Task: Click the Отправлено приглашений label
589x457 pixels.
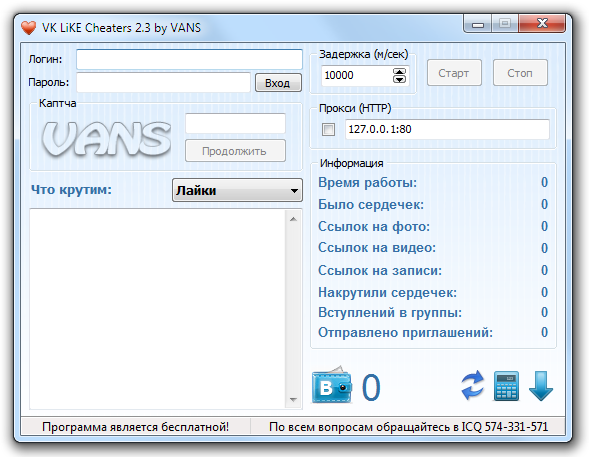Action: (405, 333)
